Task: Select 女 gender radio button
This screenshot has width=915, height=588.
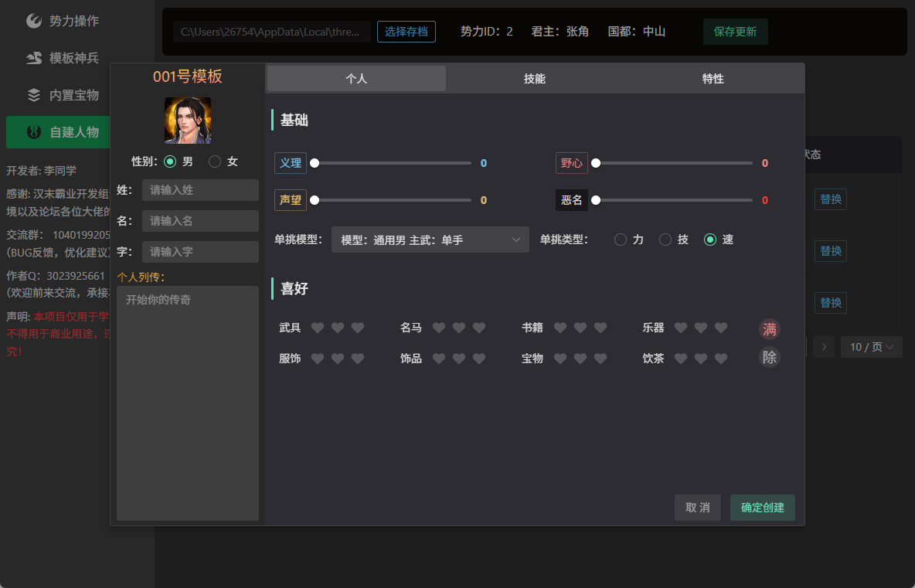Action: pos(215,161)
